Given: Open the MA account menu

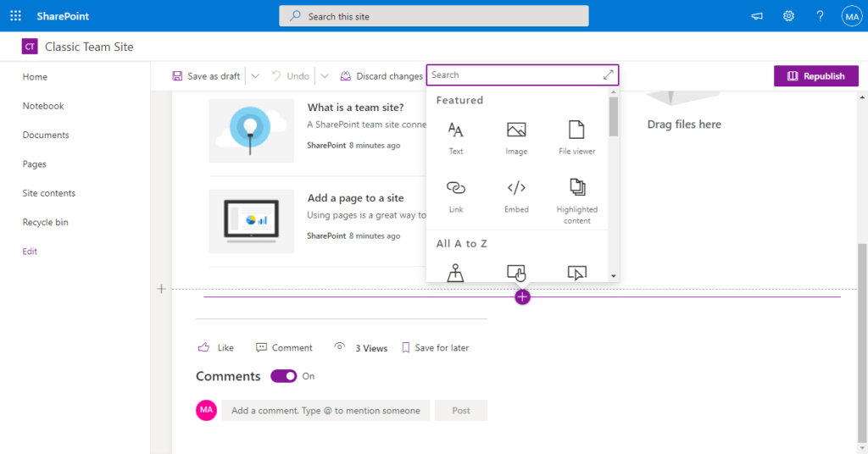Looking at the screenshot, I should point(851,16).
